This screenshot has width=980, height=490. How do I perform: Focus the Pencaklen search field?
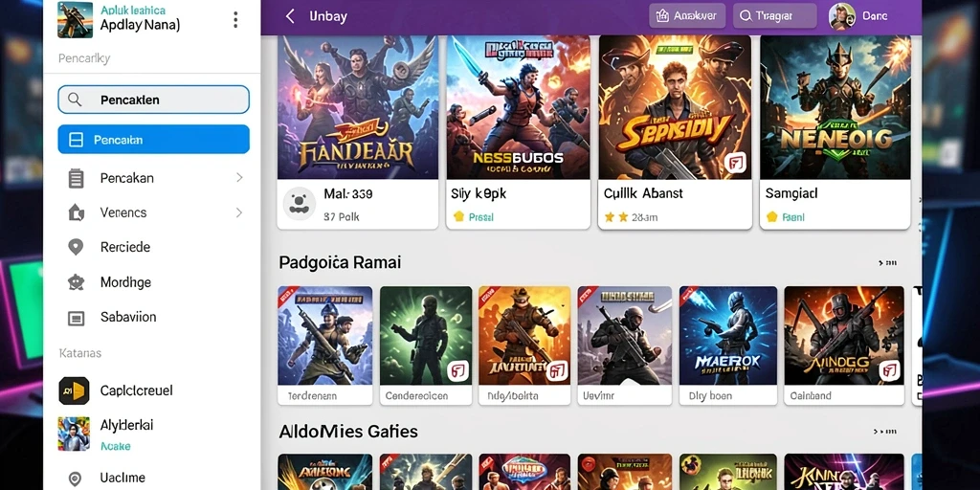[154, 100]
